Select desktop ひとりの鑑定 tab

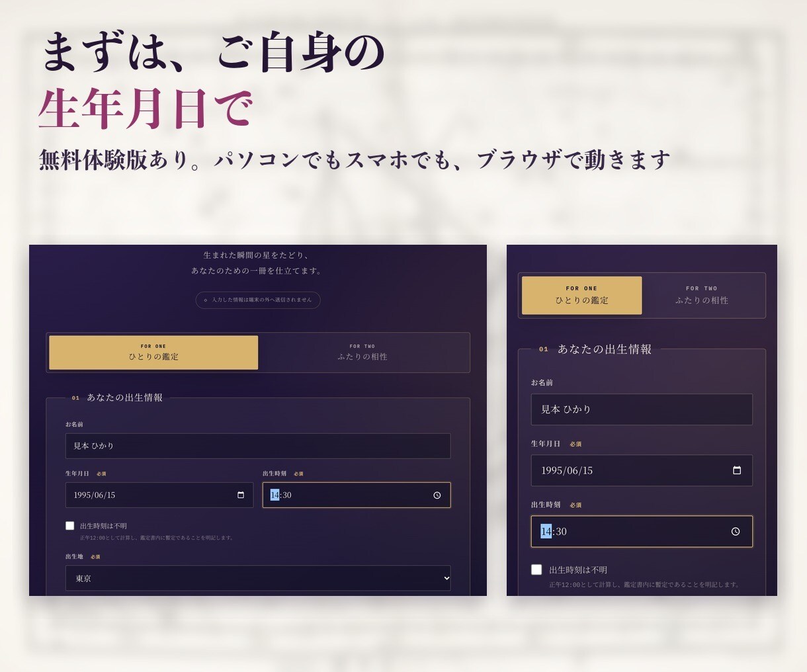tap(153, 352)
